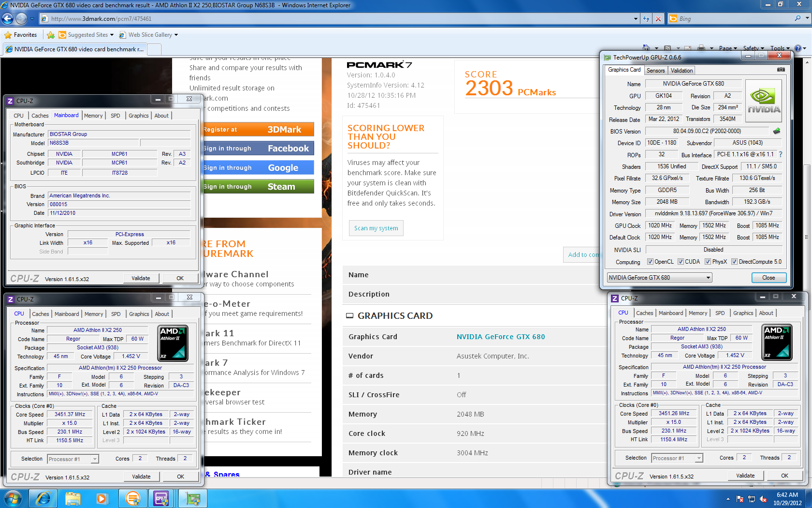
Task: Open the Validation tab in GPU-Z
Action: (x=681, y=71)
